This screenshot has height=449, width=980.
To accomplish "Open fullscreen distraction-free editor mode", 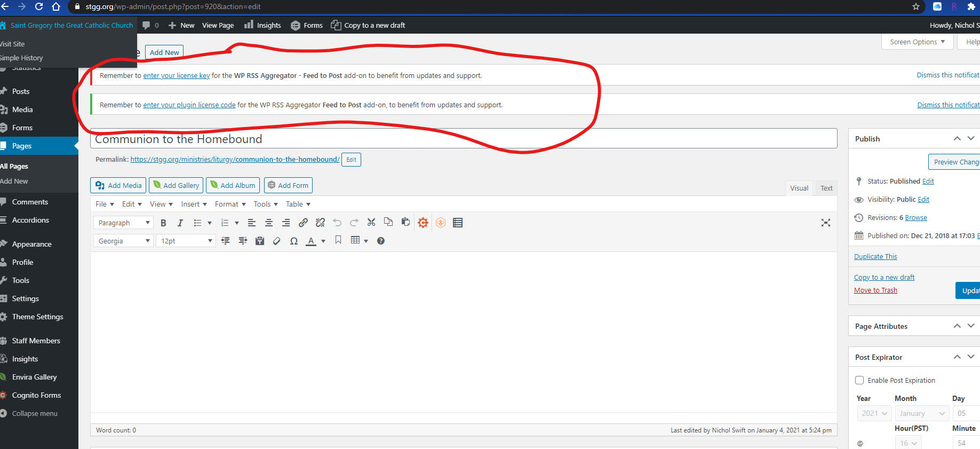I will pyautogui.click(x=825, y=223).
